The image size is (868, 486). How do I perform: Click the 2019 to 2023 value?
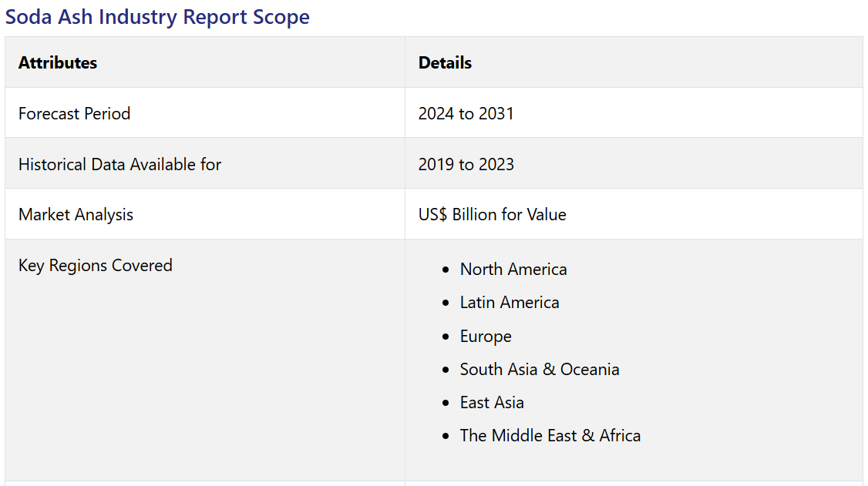[x=466, y=164]
